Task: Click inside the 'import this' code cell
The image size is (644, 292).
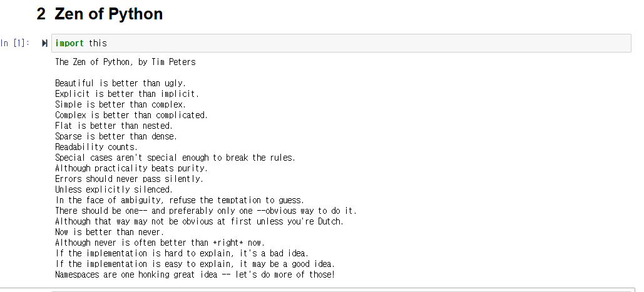Action: pyautogui.click(x=341, y=43)
